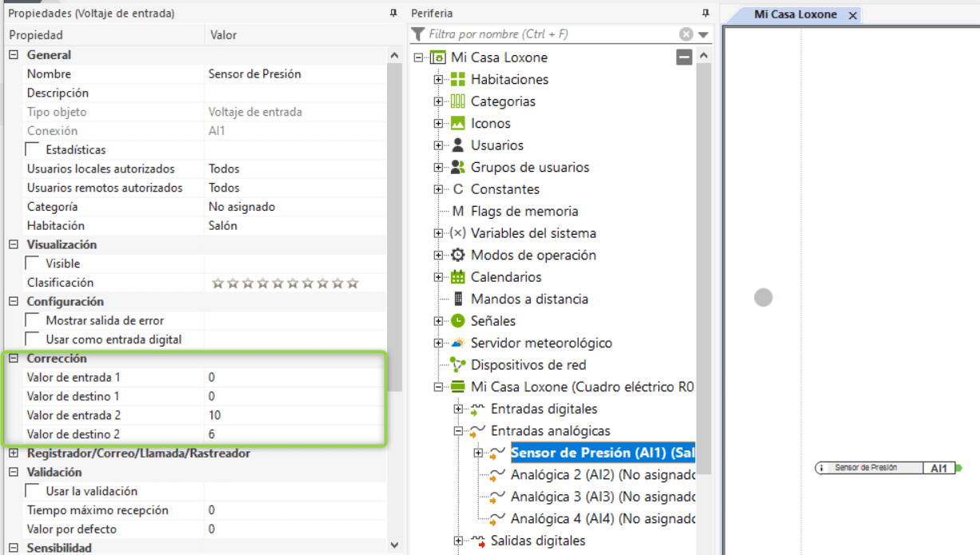Viewport: 980px width, 555px height.
Task: Click the Calendarios calendar icon
Action: [x=457, y=277]
